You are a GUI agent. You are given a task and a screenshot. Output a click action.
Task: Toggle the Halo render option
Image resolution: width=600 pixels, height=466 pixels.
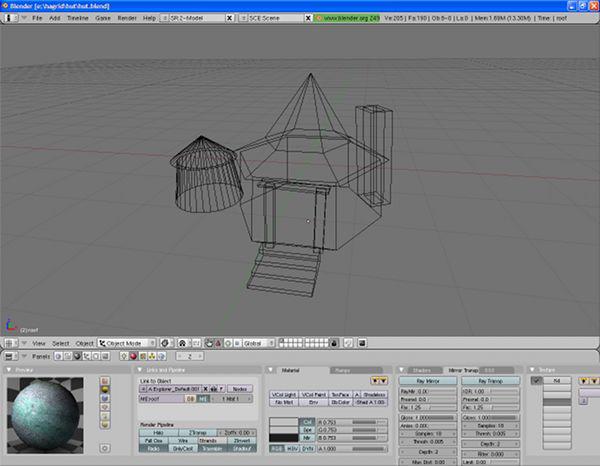pos(158,433)
